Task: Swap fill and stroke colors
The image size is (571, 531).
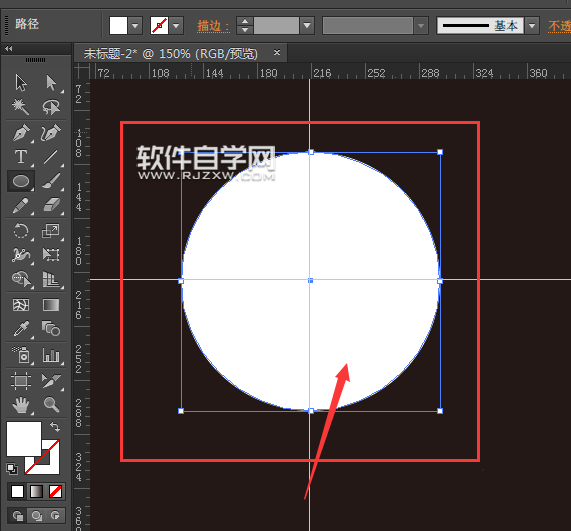Action: point(55,426)
